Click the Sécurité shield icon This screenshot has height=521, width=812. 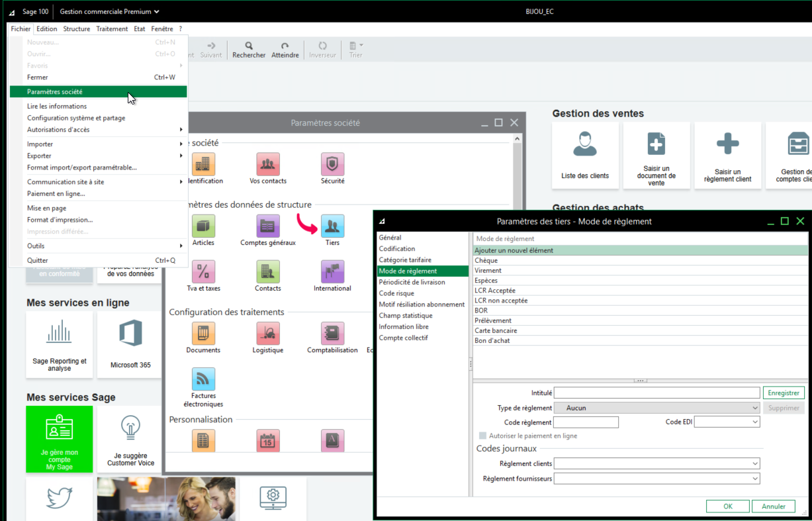click(x=332, y=164)
